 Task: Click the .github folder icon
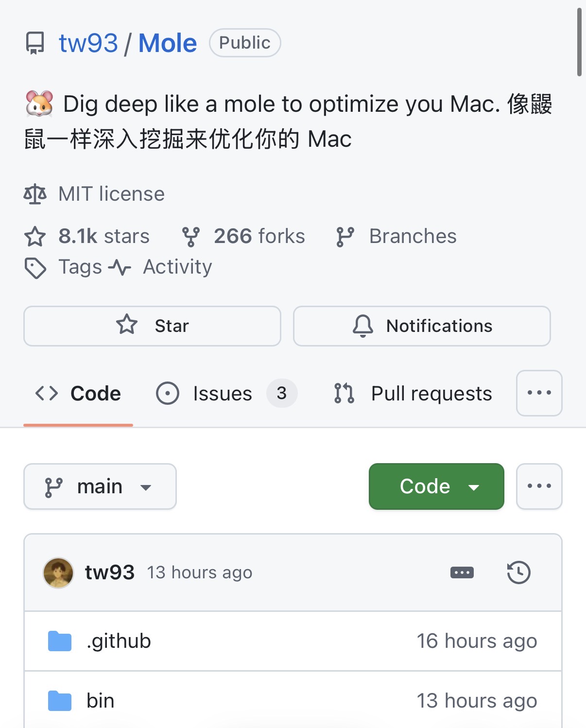[x=60, y=641]
